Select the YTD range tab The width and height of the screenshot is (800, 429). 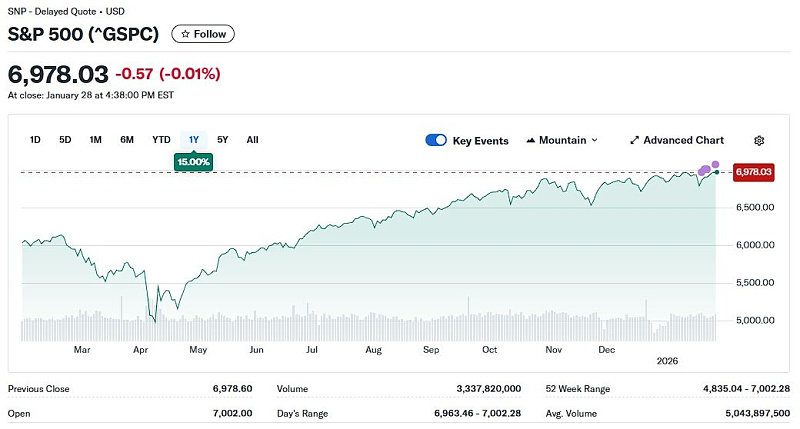161,140
